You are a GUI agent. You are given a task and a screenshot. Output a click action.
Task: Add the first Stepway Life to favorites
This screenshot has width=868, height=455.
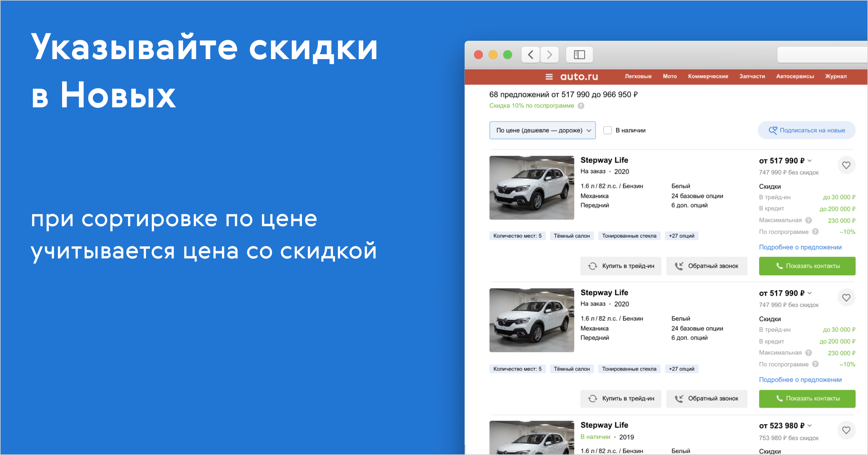[846, 165]
